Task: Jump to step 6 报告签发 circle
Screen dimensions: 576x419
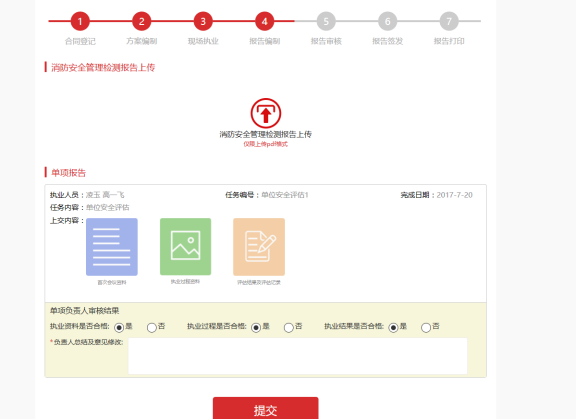Action: 388,21
